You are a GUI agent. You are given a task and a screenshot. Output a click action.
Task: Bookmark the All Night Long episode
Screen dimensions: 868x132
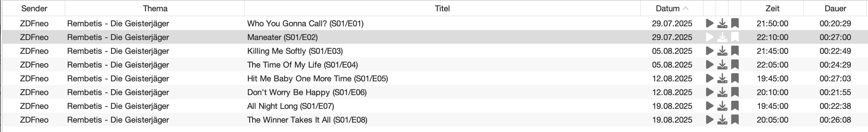(735, 106)
